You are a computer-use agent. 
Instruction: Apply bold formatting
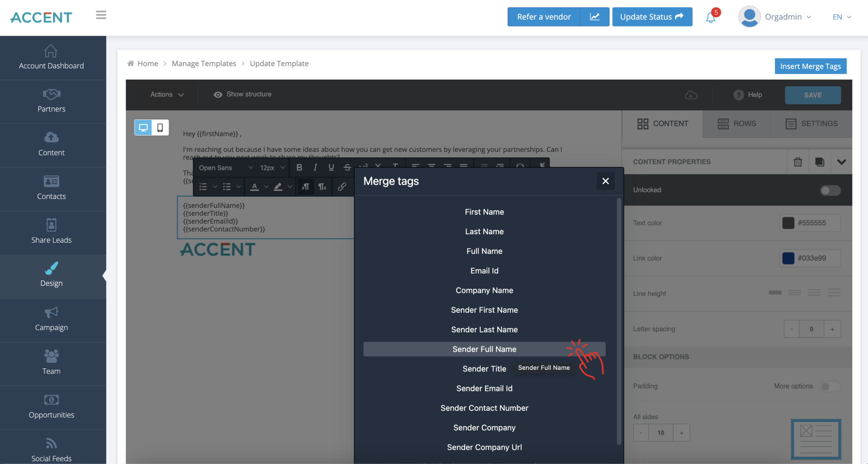point(299,167)
